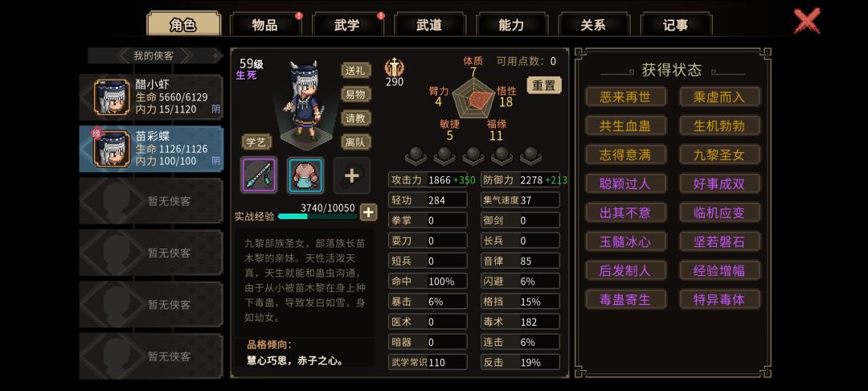Screen dimensions: 868x391
Task: Select 苗彩蝶 character portrait
Action: pyautogui.click(x=112, y=149)
